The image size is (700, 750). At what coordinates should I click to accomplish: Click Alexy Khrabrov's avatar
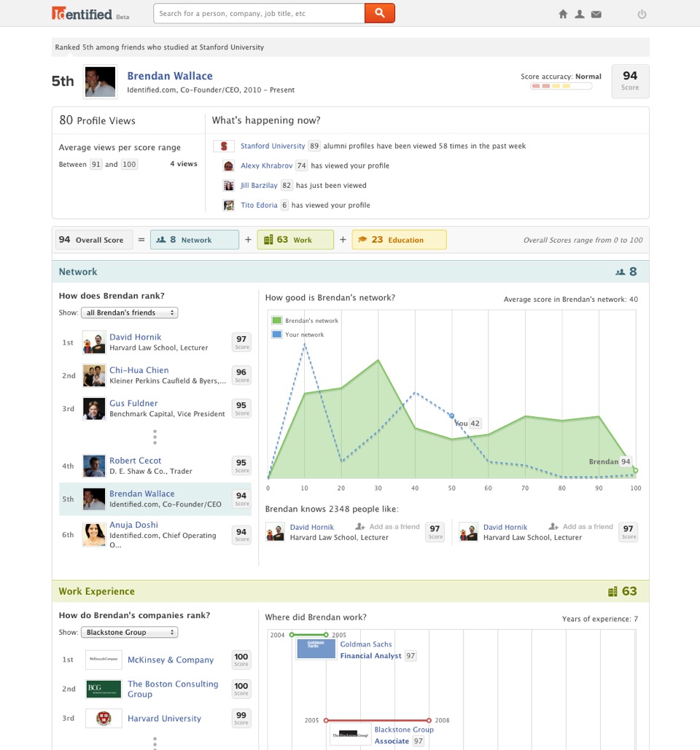pos(229,165)
